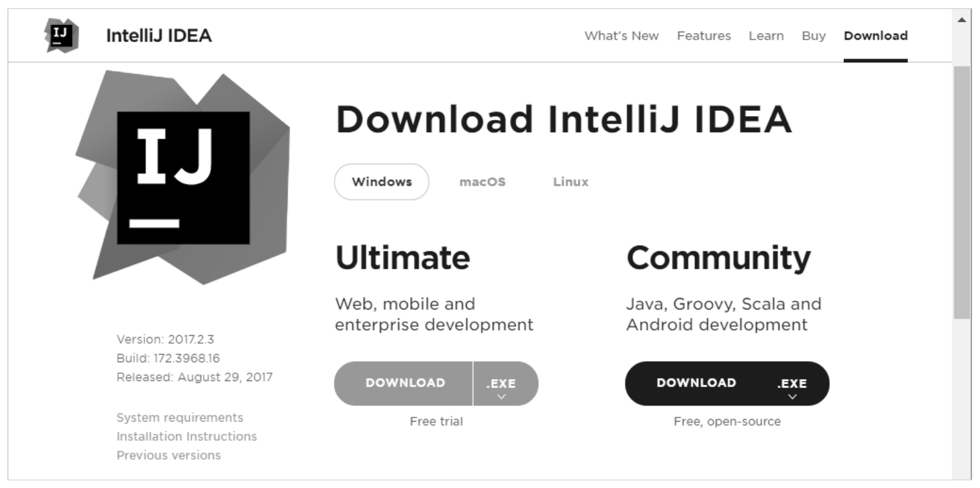Screen dimensions: 980x488
Task: Click the scrollbar up arrow
Action: (962, 20)
